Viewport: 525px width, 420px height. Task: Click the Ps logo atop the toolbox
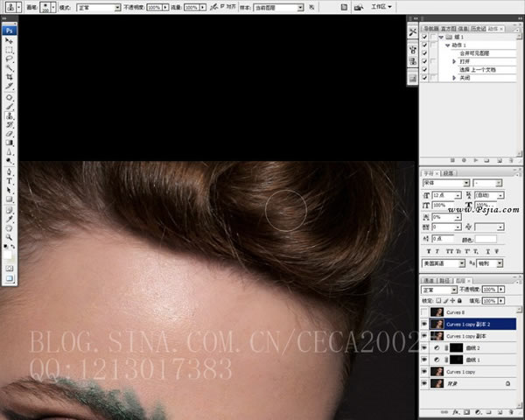tap(9, 31)
